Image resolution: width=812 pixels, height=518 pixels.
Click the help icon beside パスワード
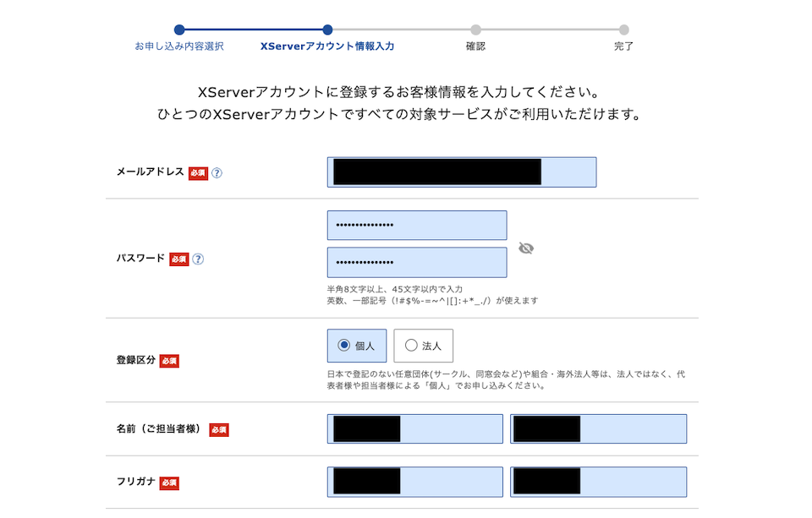pyautogui.click(x=198, y=259)
